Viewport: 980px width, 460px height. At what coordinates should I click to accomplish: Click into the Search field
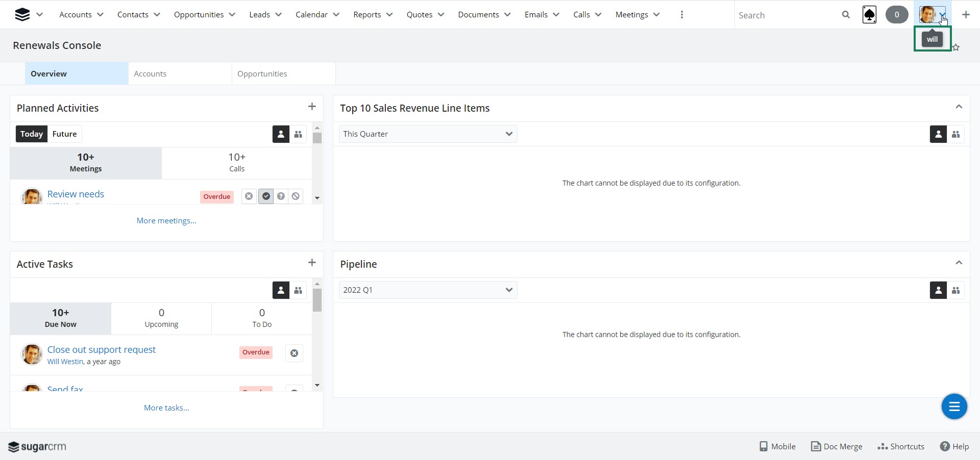pyautogui.click(x=786, y=15)
